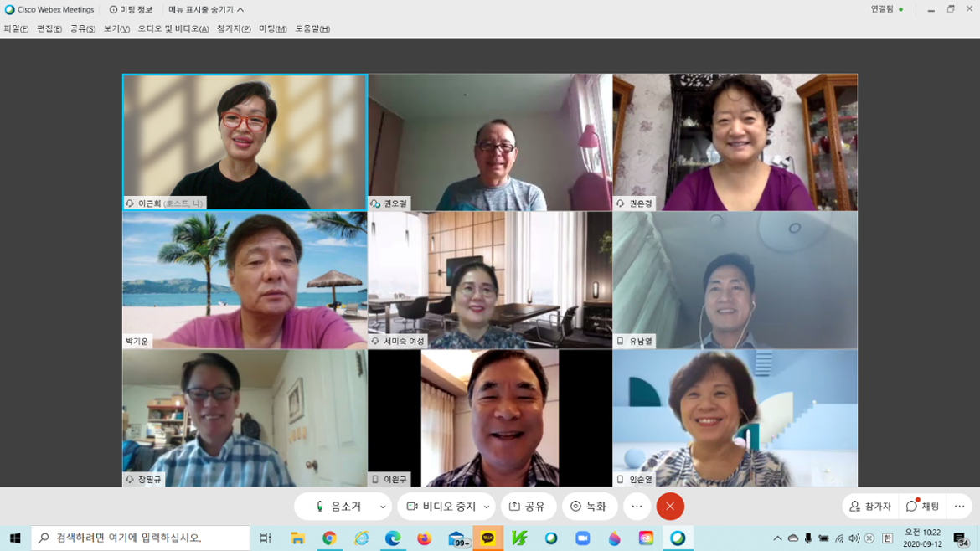980x551 pixels.
Task: Open more options next to 녹화
Action: tap(637, 507)
